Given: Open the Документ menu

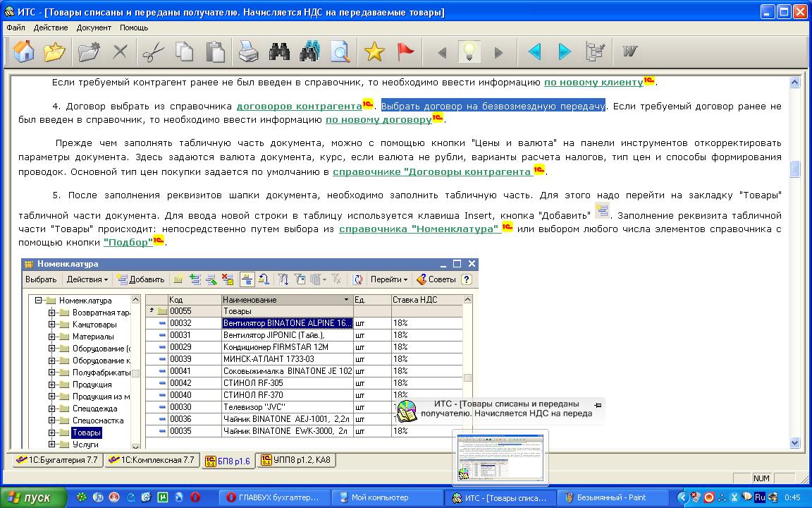Looking at the screenshot, I should (94, 28).
